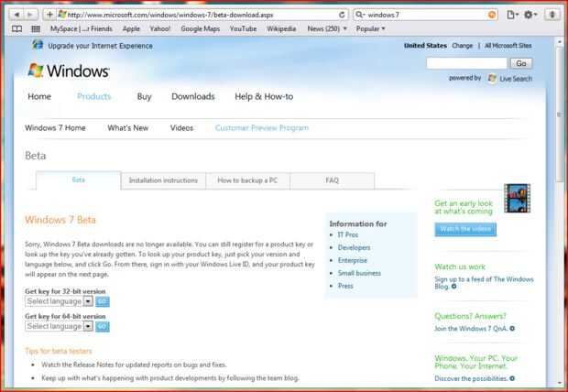Open the Buy navigation item
Screen dimensions: 568x392
[144, 97]
